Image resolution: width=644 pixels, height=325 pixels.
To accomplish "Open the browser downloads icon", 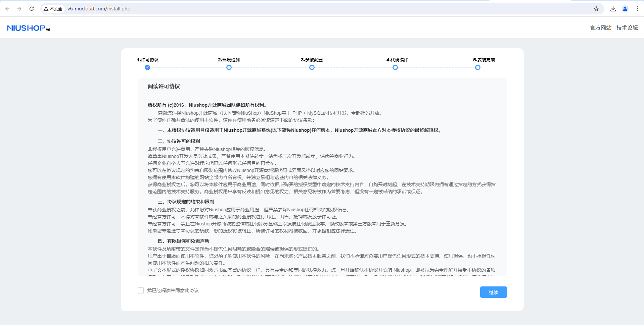I will coord(613,9).
